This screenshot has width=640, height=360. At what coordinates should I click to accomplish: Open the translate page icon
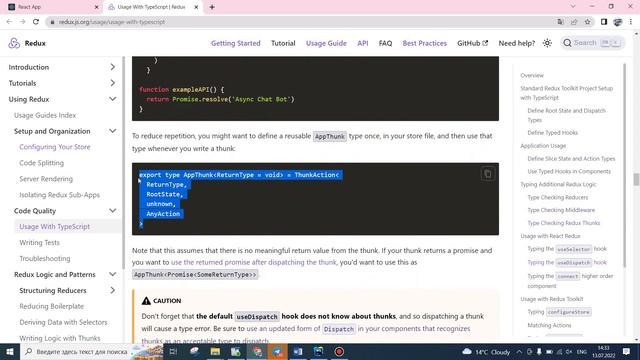[560, 22]
